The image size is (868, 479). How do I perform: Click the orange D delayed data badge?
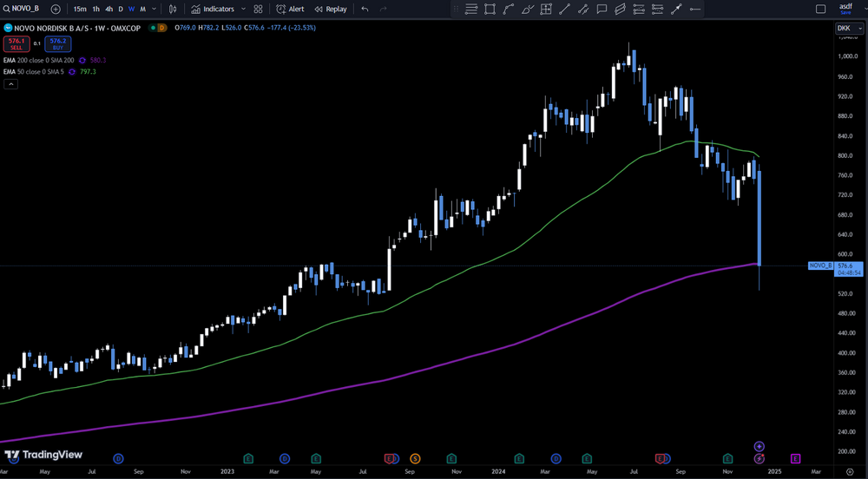click(x=162, y=28)
